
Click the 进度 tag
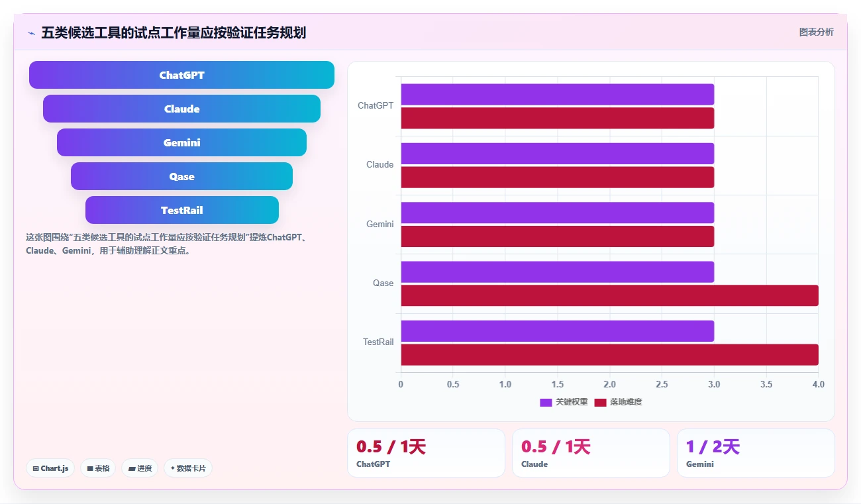(x=140, y=468)
